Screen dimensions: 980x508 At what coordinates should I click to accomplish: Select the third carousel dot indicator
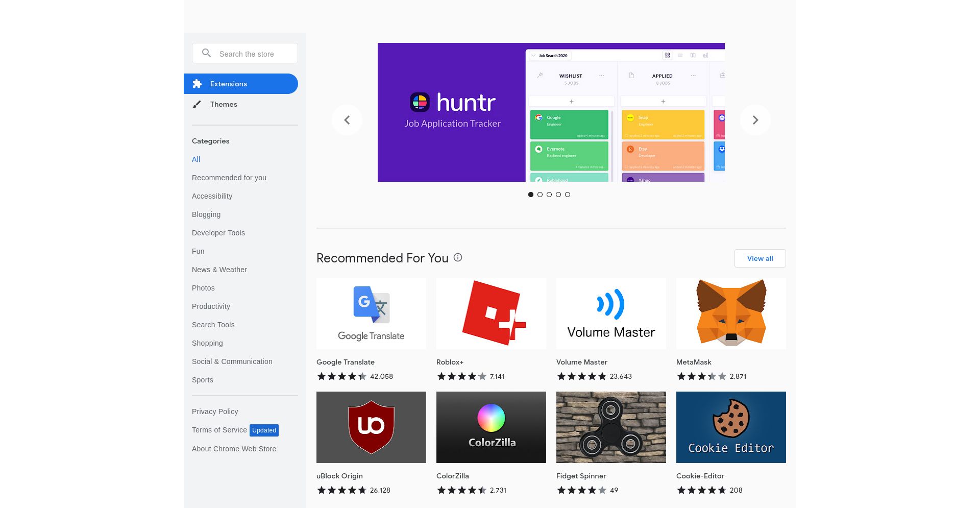pyautogui.click(x=549, y=195)
